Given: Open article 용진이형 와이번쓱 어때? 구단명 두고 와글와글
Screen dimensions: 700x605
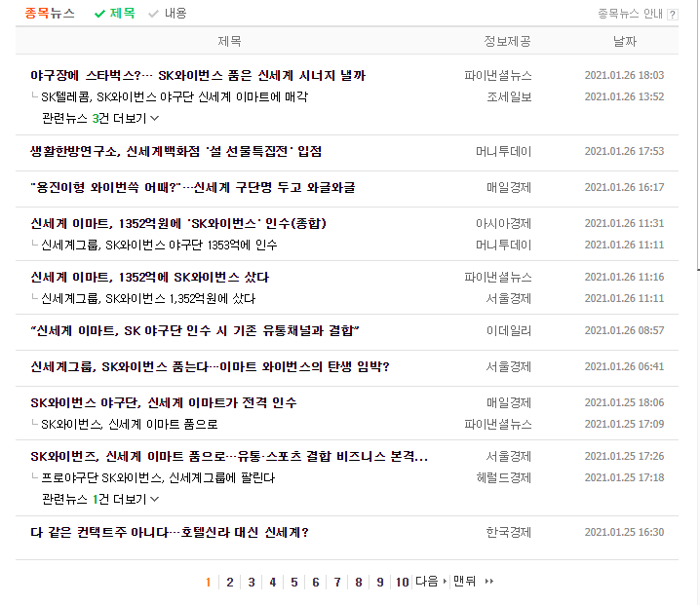Looking at the screenshot, I should tap(193, 187).
